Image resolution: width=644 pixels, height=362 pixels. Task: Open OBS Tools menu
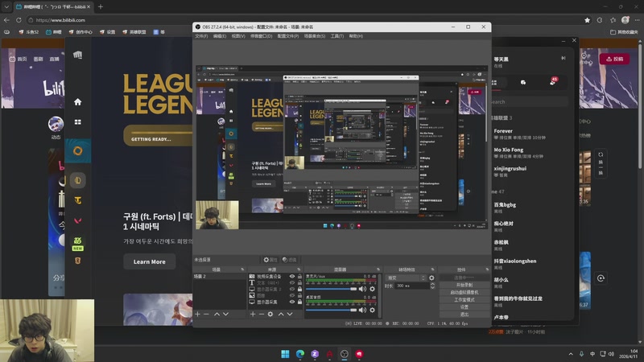coord(336,36)
